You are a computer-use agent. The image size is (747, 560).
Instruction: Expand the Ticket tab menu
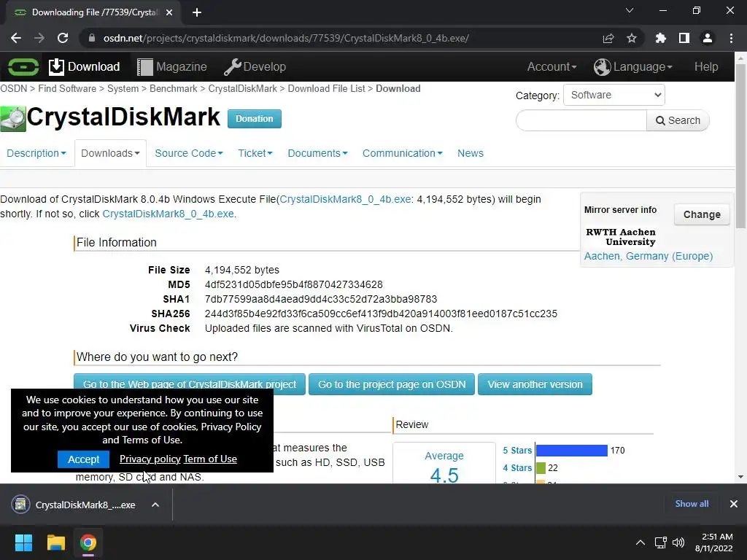(x=255, y=153)
